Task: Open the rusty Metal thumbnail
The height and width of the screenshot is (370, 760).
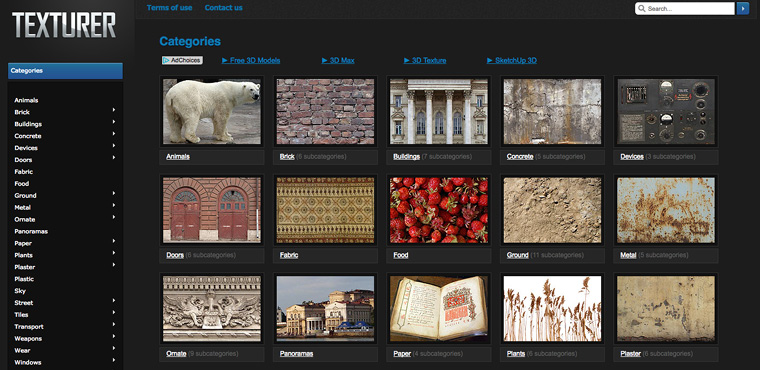Action: click(x=665, y=209)
